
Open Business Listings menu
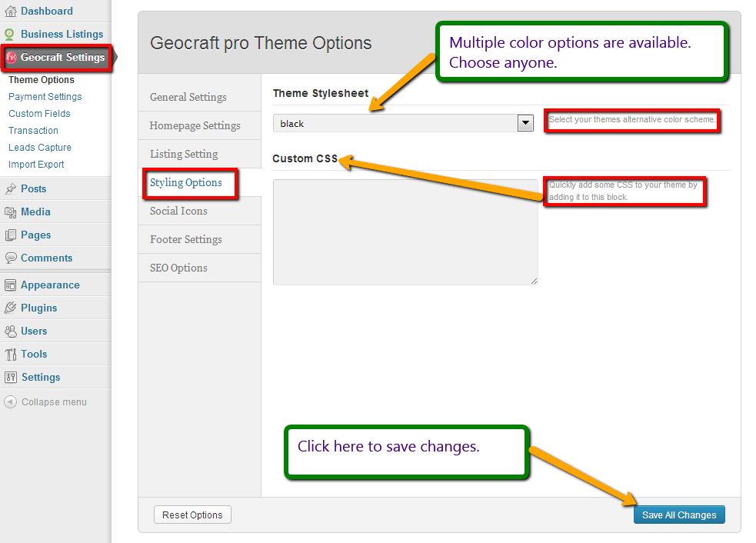click(x=62, y=35)
